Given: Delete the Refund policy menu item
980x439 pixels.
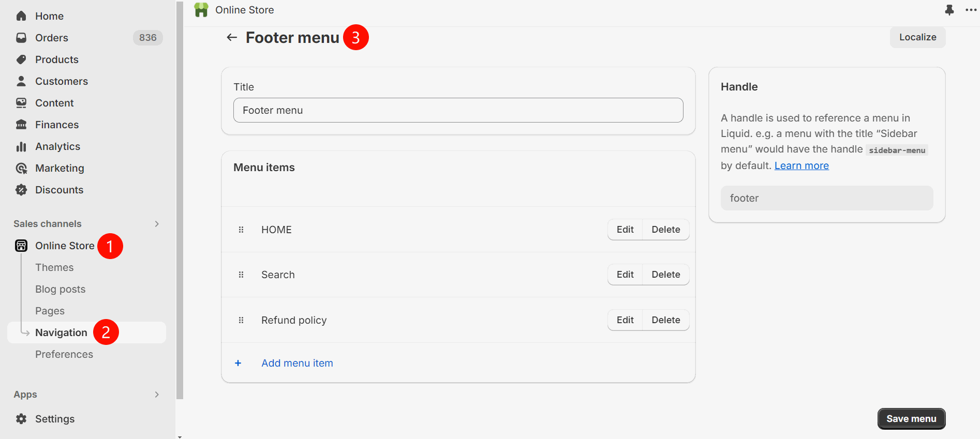Looking at the screenshot, I should click(665, 320).
